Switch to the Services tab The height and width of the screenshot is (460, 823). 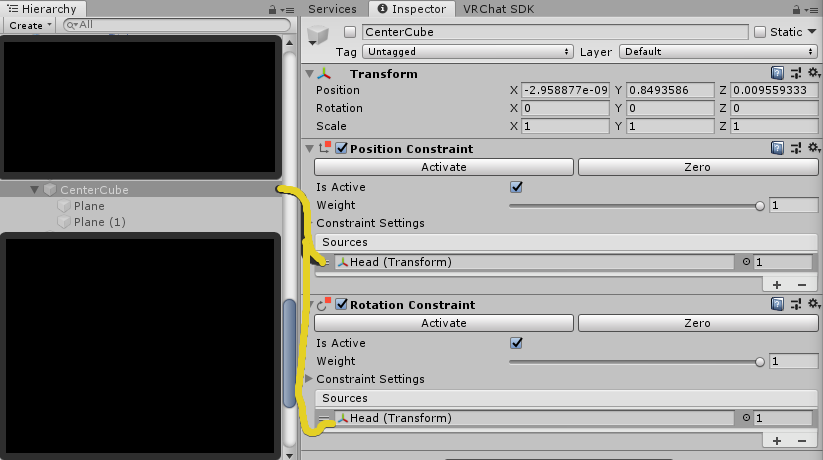pyautogui.click(x=332, y=9)
